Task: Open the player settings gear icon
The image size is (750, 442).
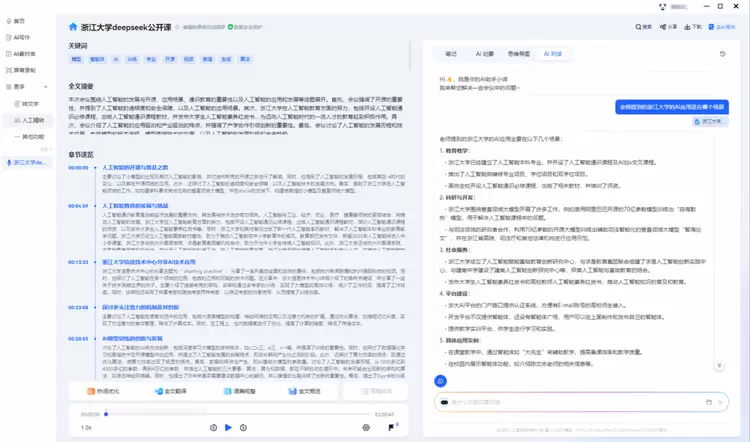Action: (366, 427)
